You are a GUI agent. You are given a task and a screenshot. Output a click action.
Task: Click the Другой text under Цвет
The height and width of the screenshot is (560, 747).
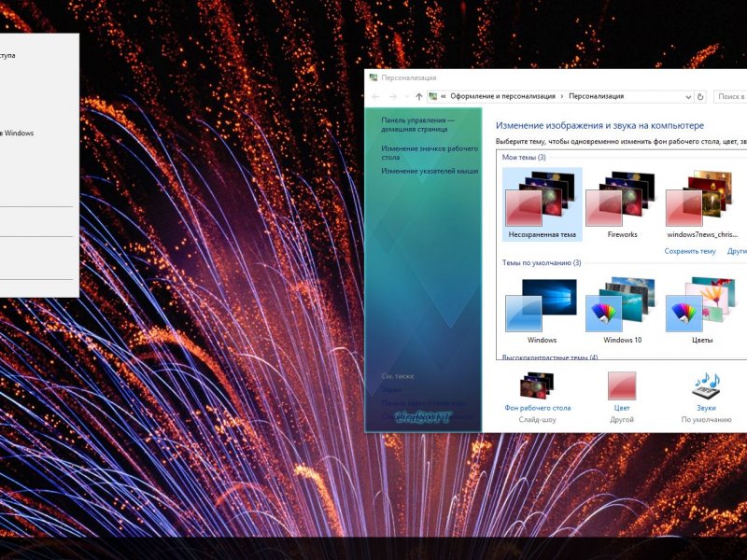622,420
